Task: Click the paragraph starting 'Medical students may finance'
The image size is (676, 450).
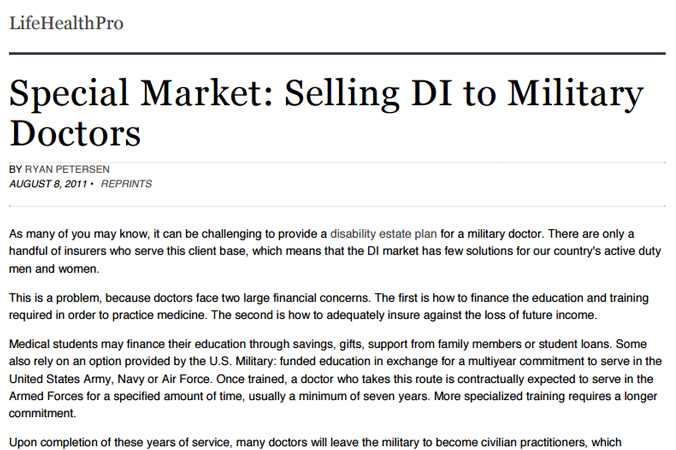Action: coord(335,379)
